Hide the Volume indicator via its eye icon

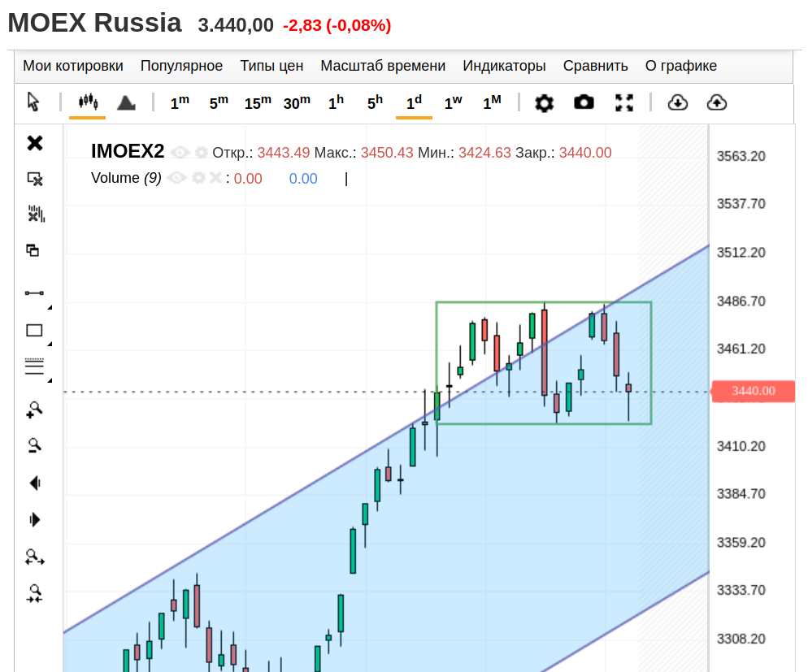[x=177, y=178]
